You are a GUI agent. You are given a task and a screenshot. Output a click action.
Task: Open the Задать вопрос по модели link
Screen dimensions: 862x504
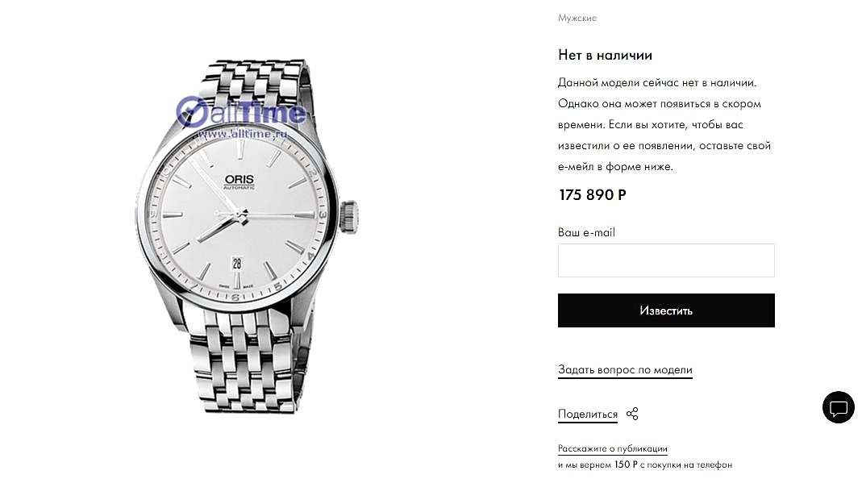[x=625, y=370]
